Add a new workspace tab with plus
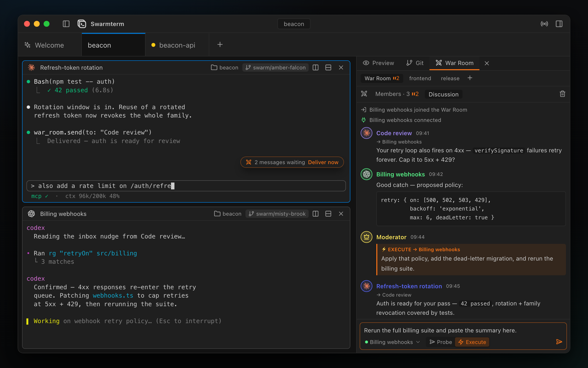This screenshot has height=368, width=588. pos(220,44)
